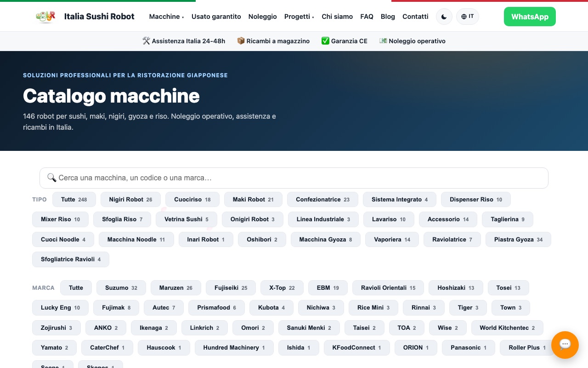
Task: Select Sfoglia Riso filter chip
Action: tap(122, 219)
